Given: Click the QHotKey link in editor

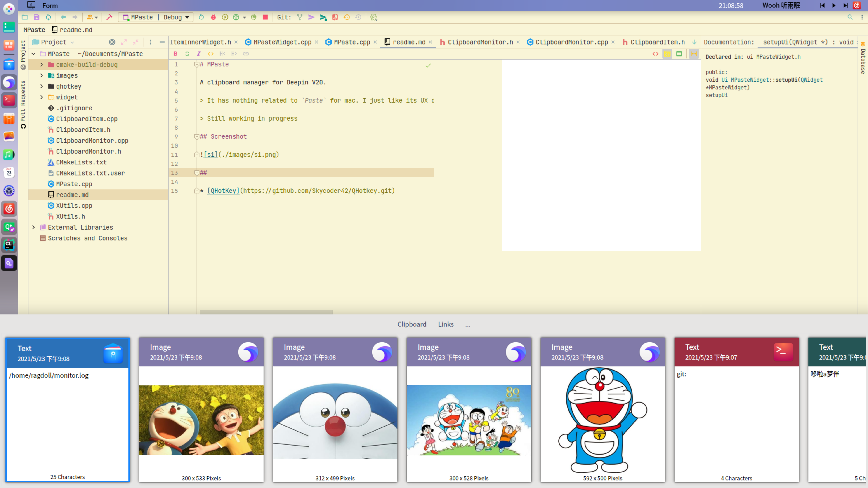Looking at the screenshot, I should pos(223,191).
